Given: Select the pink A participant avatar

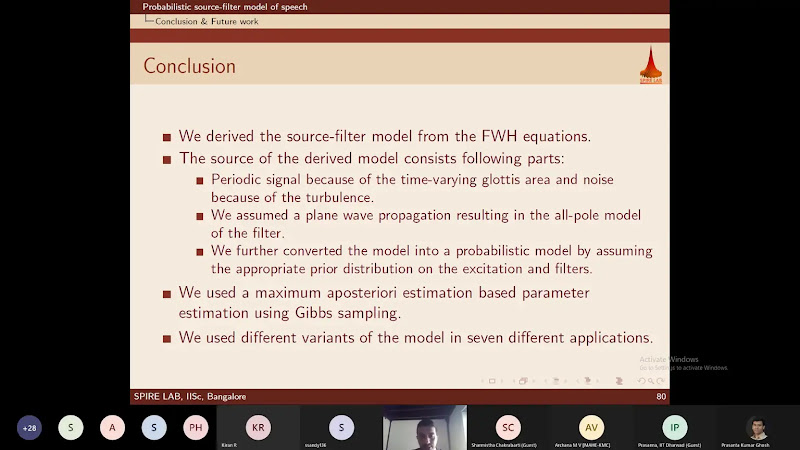Looking at the screenshot, I should pyautogui.click(x=112, y=428).
